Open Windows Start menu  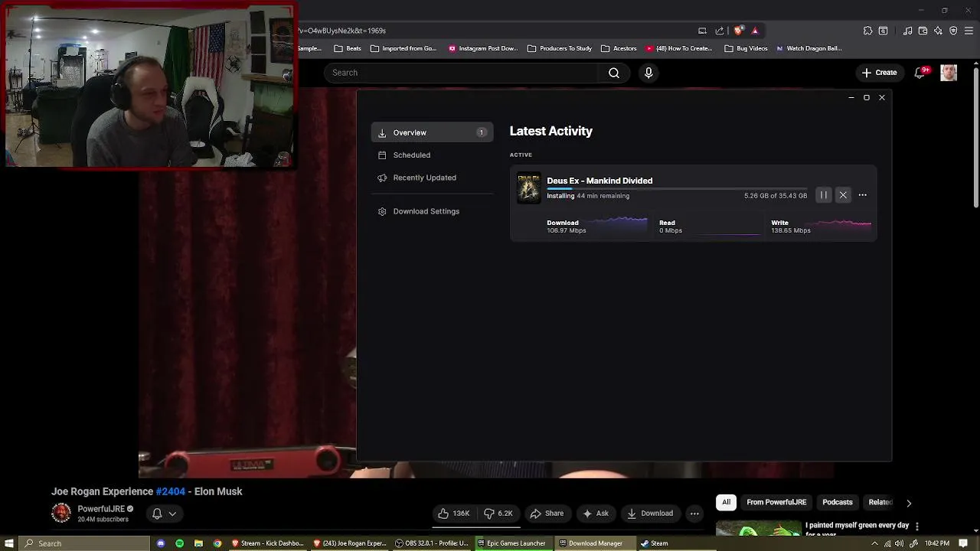coord(9,543)
